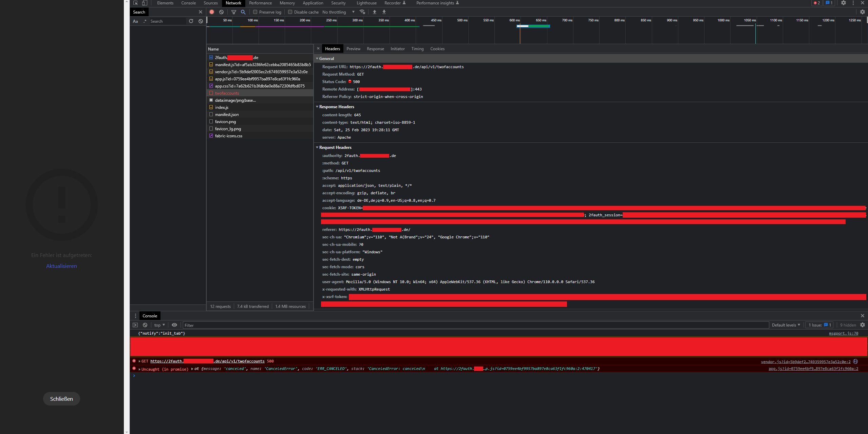Clear the console output
This screenshot has width=868, height=434.
145,325
